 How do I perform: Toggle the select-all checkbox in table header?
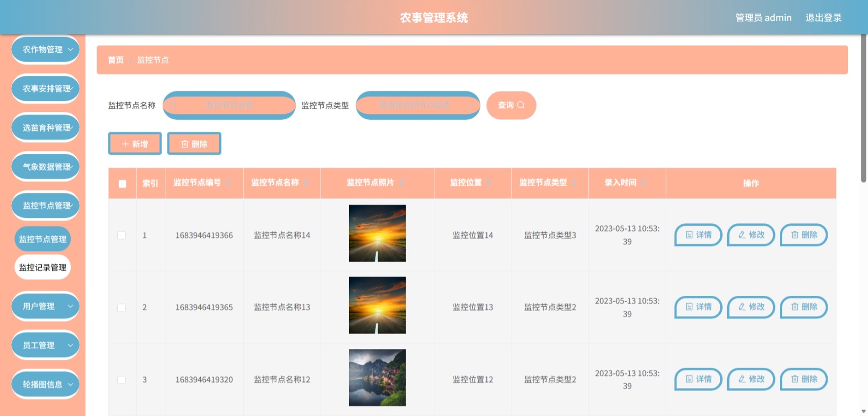123,184
